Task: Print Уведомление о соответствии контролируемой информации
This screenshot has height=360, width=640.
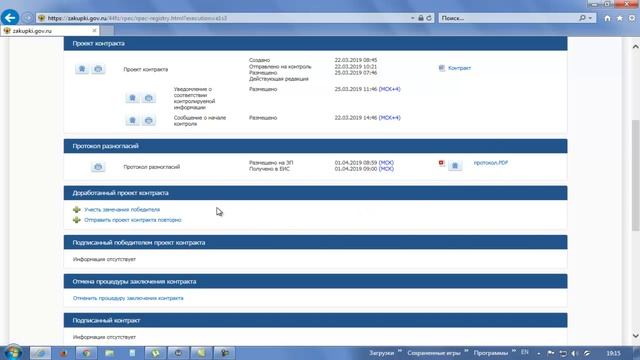Action: [x=149, y=98]
